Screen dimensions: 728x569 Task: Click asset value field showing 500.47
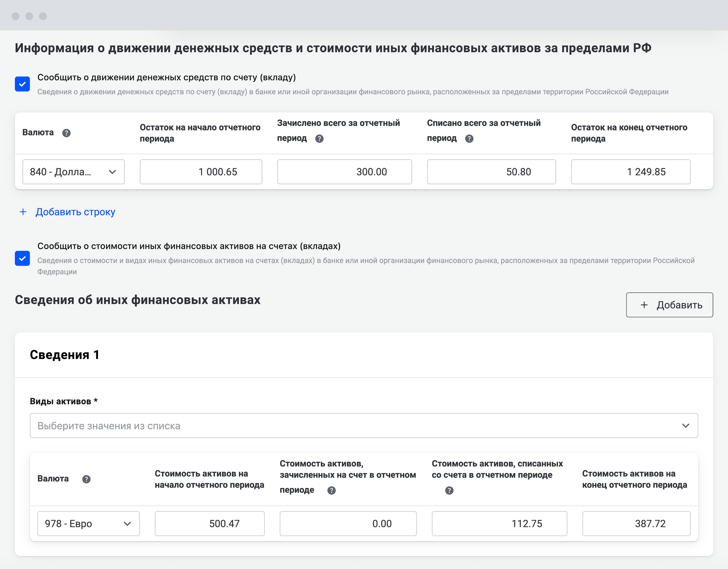(x=209, y=524)
